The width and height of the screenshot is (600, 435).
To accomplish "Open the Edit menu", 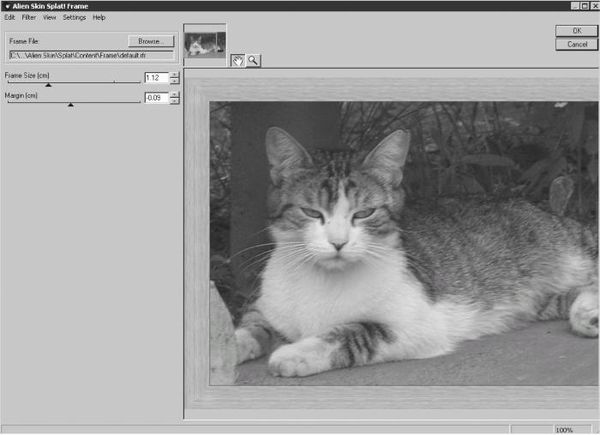I will click(9, 17).
